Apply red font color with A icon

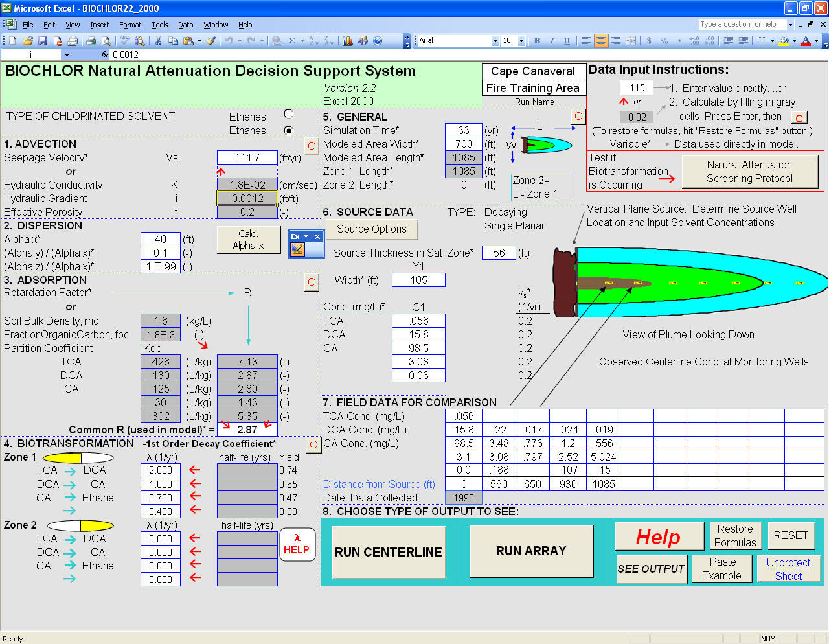pos(806,41)
